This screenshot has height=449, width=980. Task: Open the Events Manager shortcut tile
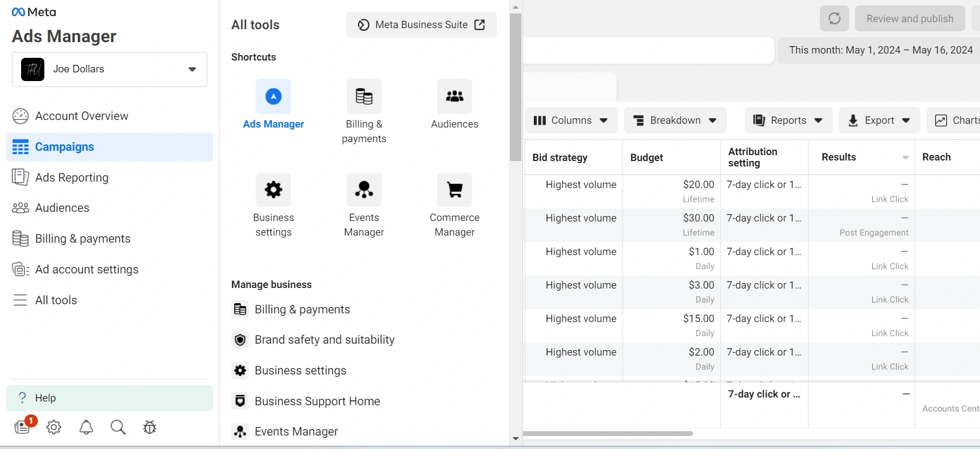tap(364, 205)
